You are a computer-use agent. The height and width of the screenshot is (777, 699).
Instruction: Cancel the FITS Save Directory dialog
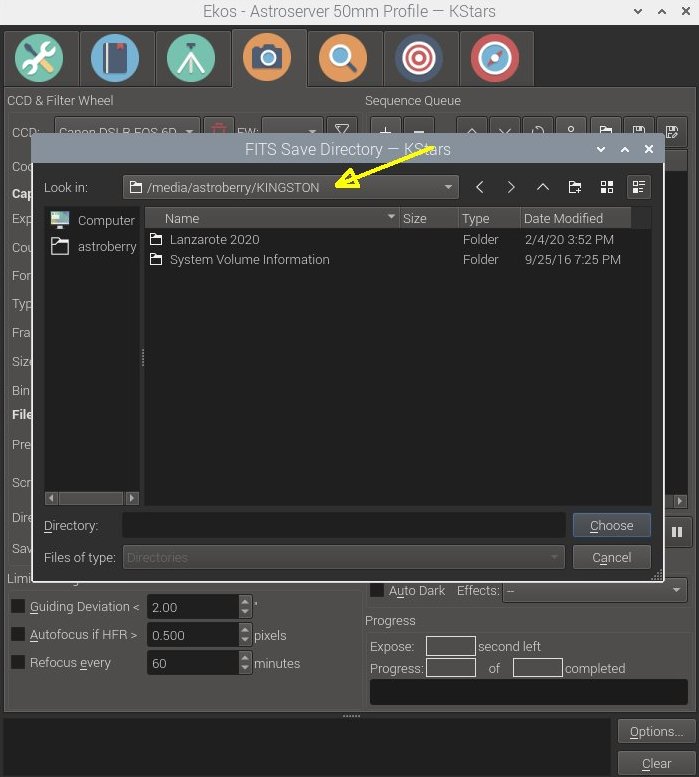click(x=612, y=557)
